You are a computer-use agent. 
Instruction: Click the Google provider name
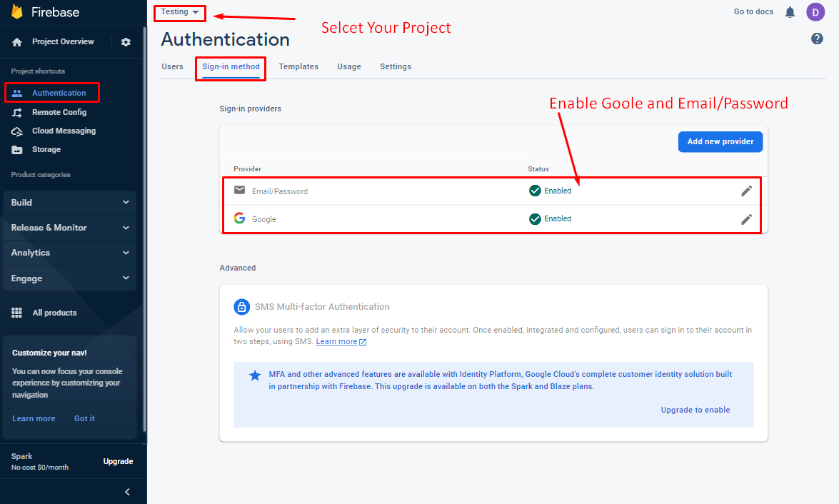pyautogui.click(x=263, y=219)
